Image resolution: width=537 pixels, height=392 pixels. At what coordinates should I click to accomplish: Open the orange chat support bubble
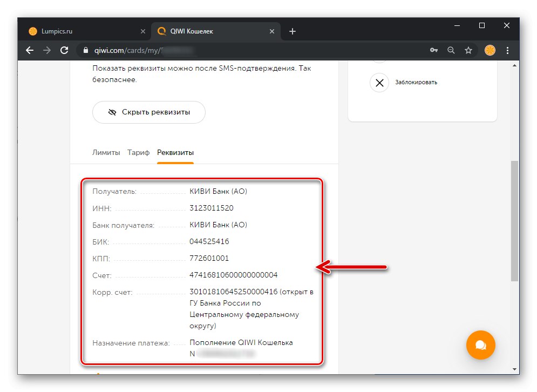(480, 344)
